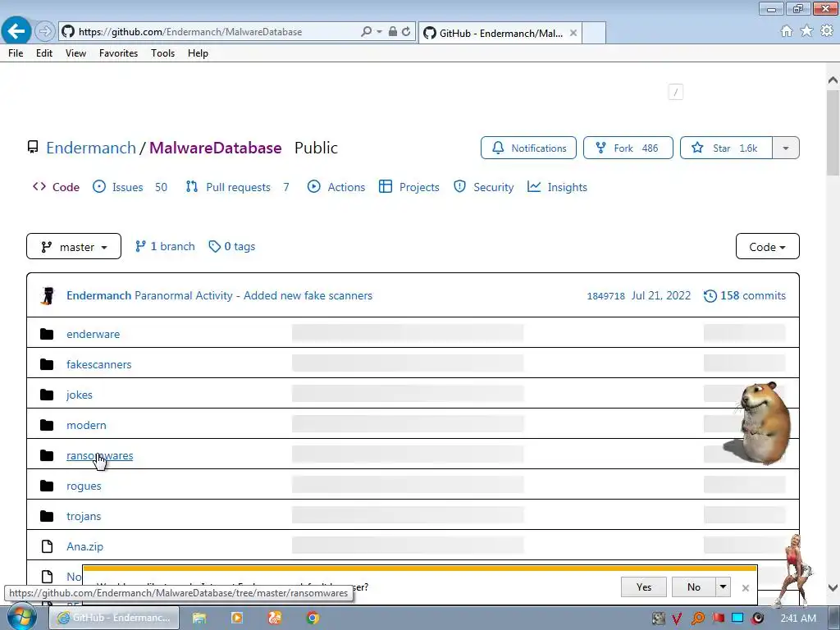
Task: Launch Chrome from the taskbar
Action: coord(313,619)
